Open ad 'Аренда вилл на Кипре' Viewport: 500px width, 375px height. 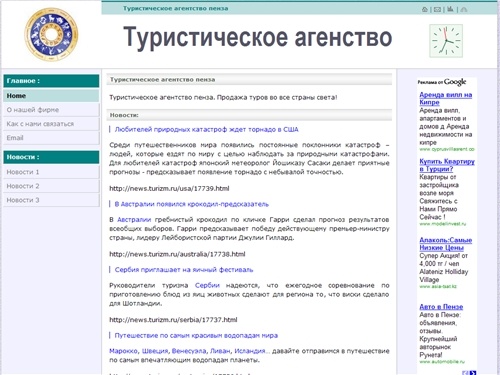coord(445,98)
